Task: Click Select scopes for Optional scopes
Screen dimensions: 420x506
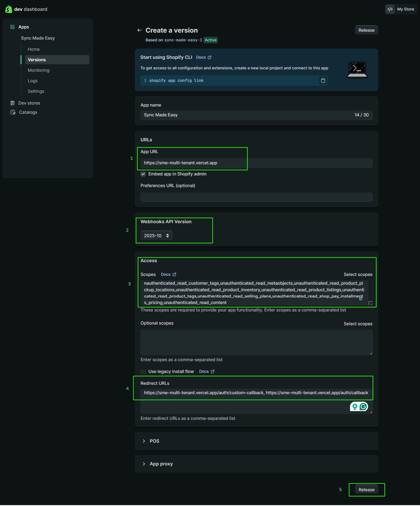Action: (x=358, y=324)
